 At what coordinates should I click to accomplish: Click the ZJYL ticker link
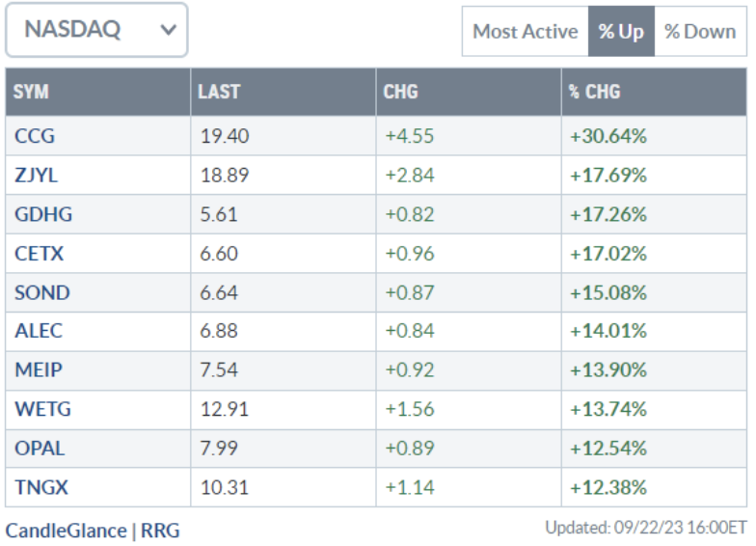pos(37,176)
